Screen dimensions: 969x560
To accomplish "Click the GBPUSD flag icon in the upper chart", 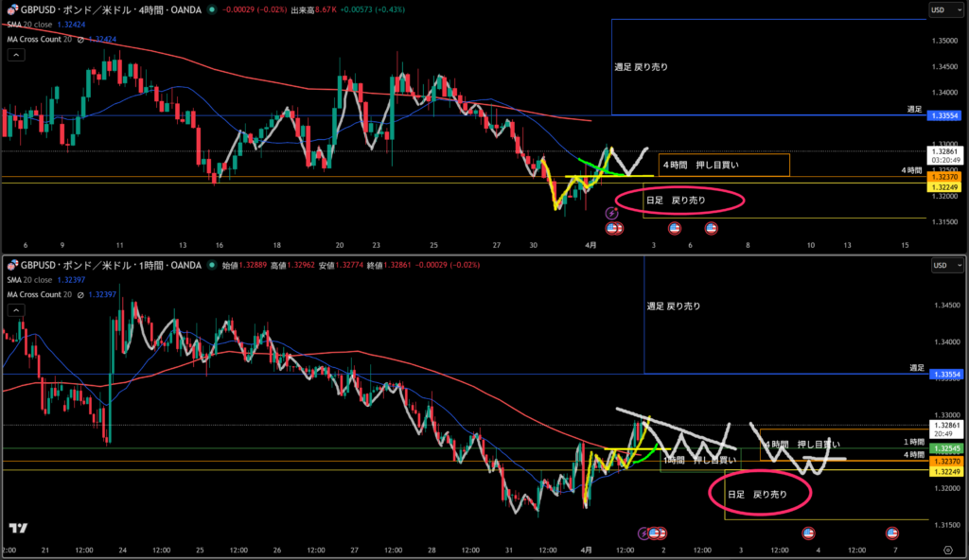I will tap(13, 10).
